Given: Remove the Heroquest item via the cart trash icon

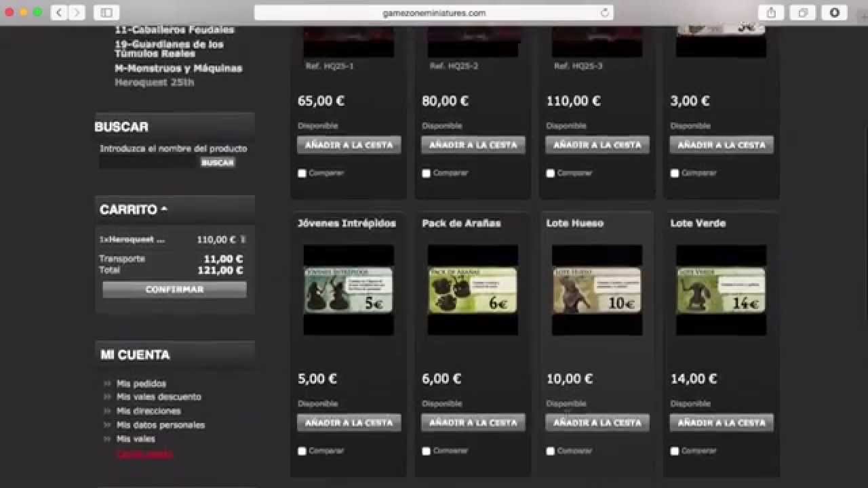Looking at the screenshot, I should (x=243, y=239).
